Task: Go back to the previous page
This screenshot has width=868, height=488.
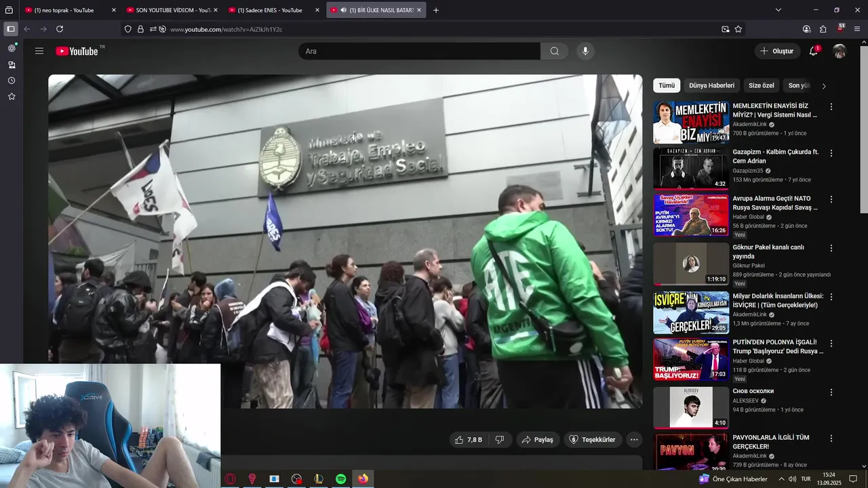Action: [x=27, y=29]
